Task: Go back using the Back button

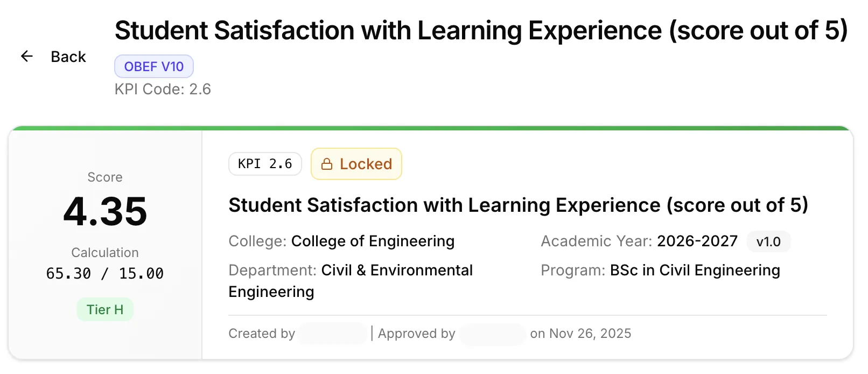Action: (x=68, y=57)
